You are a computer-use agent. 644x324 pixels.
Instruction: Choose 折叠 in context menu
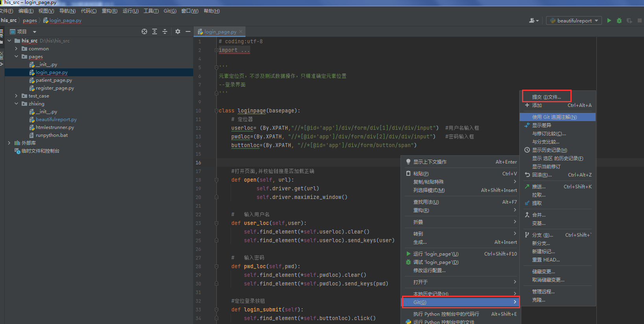coord(461,222)
